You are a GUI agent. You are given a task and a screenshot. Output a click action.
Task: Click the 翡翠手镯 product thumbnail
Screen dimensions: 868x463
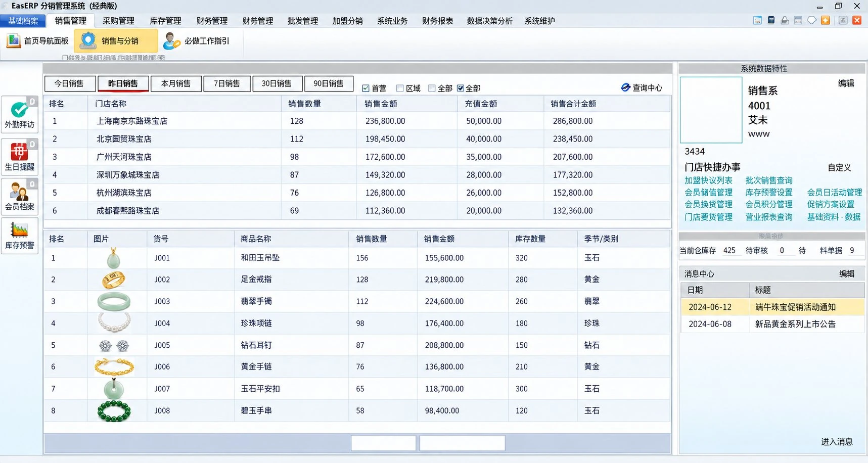click(x=114, y=301)
